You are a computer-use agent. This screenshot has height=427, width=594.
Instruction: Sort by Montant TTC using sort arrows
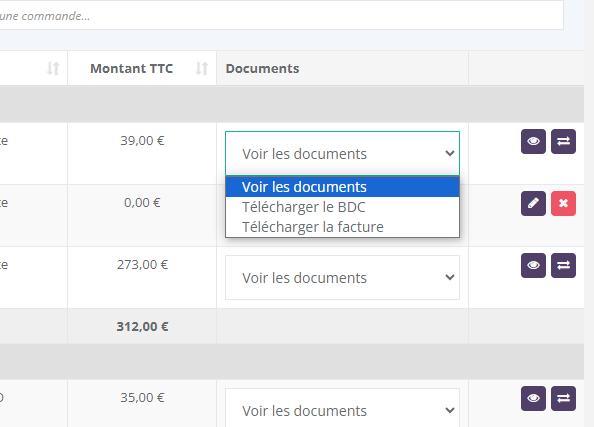pos(202,69)
